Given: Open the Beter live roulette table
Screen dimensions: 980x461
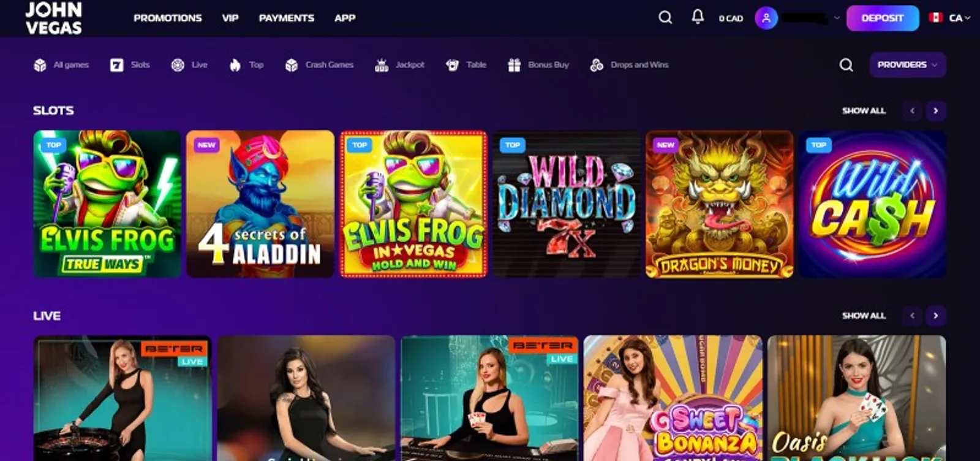Looking at the screenshot, I should coord(123,398).
